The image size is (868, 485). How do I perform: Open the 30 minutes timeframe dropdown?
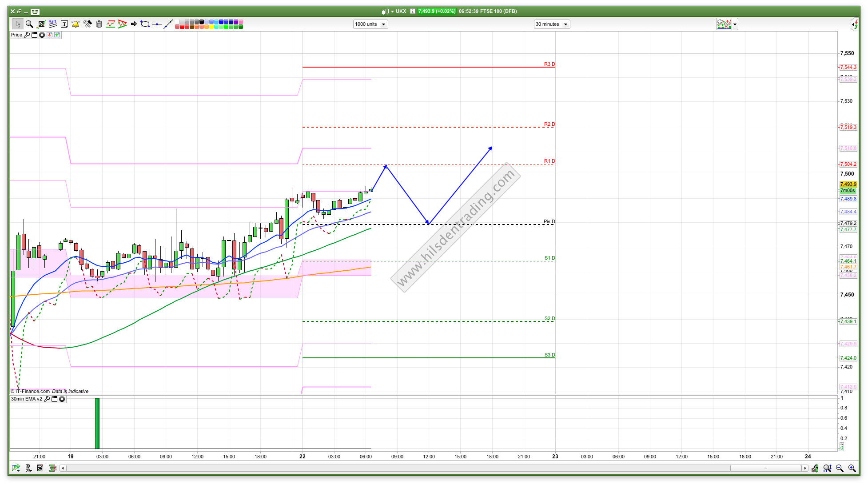[552, 24]
